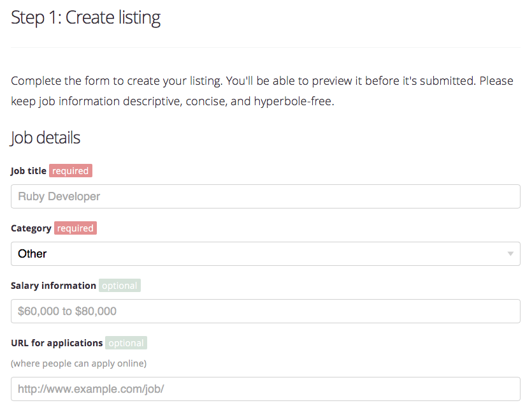This screenshot has height=410, width=532.
Task: Click the word 'hyperbole-free' in the intro
Action: coord(293,101)
